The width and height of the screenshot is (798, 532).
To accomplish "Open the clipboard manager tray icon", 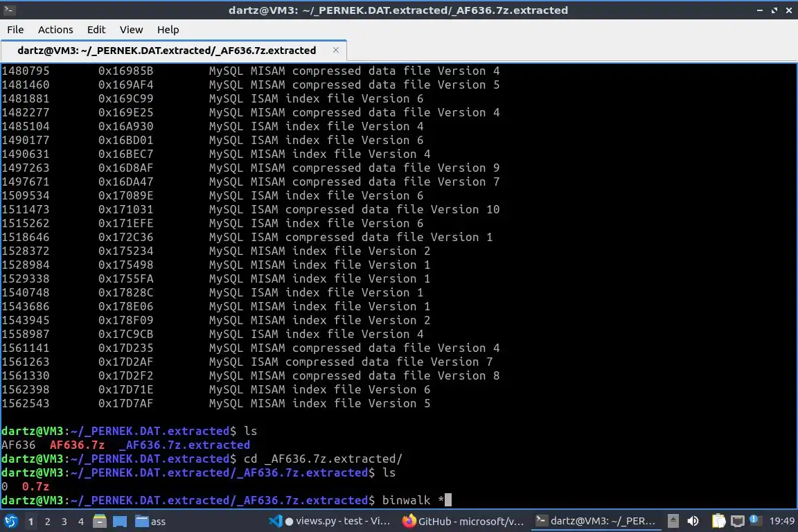I will click(718, 521).
